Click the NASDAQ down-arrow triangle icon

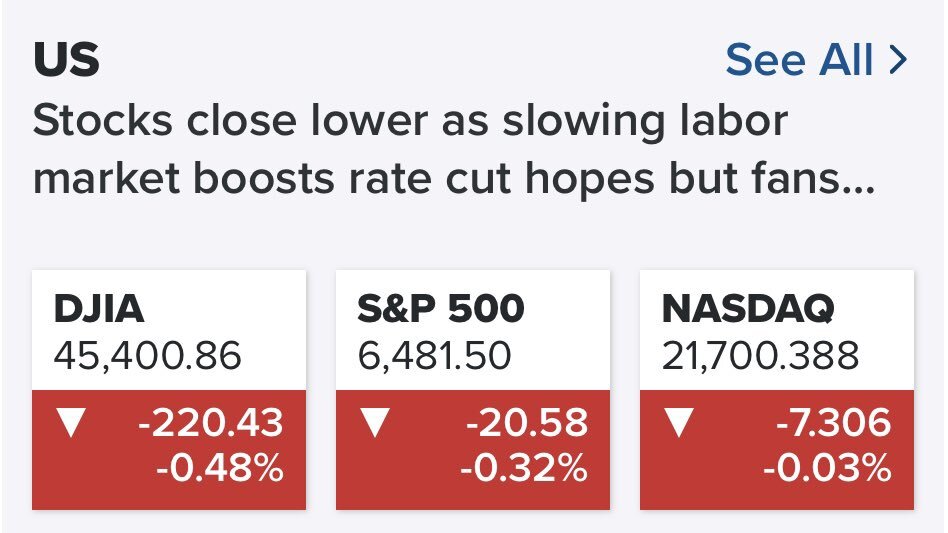678,424
